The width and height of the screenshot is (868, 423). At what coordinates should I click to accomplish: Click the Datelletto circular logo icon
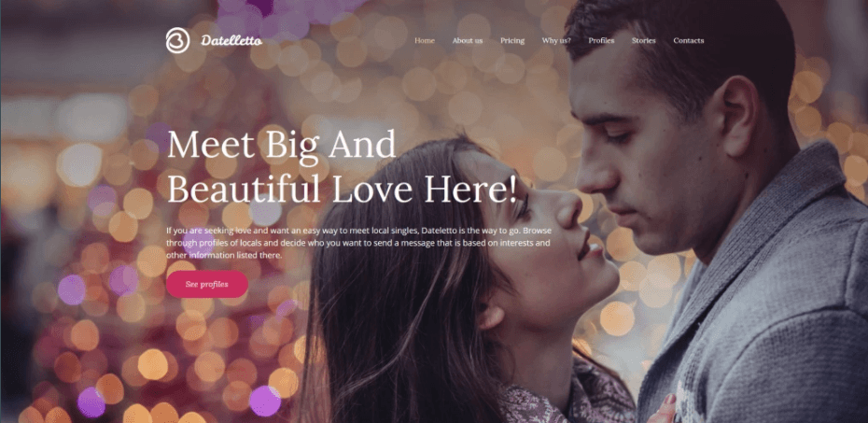(177, 40)
